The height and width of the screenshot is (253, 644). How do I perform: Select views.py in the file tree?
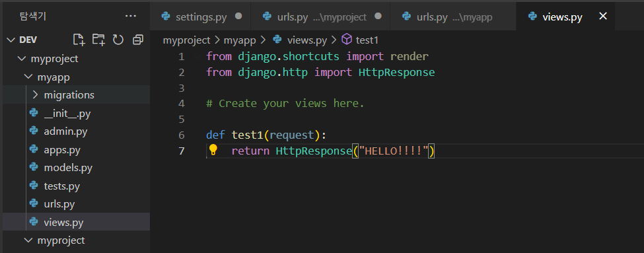point(63,222)
